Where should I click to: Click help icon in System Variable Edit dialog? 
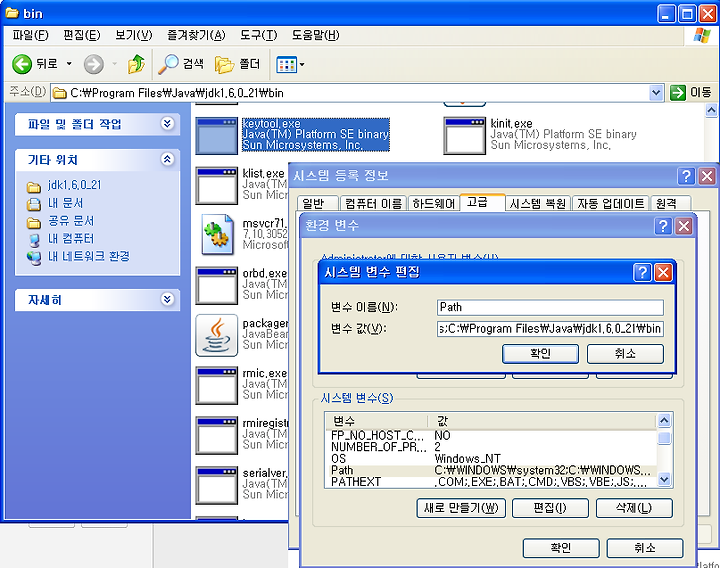click(642, 272)
